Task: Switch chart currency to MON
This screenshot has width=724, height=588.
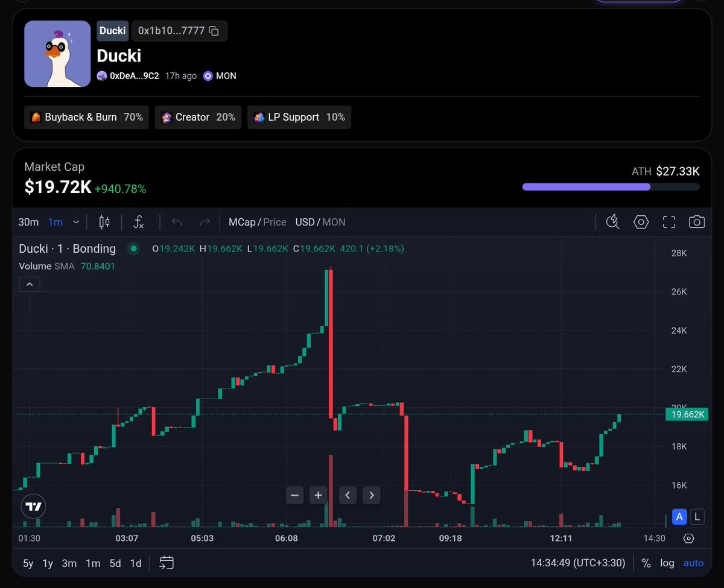Action: click(x=334, y=222)
